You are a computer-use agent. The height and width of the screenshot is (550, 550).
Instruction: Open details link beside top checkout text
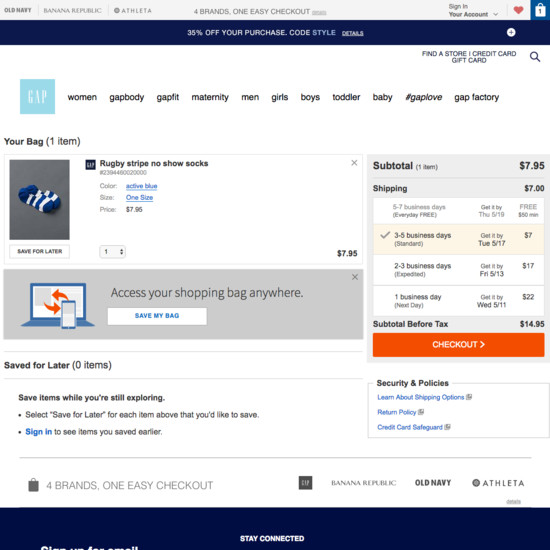[319, 13]
